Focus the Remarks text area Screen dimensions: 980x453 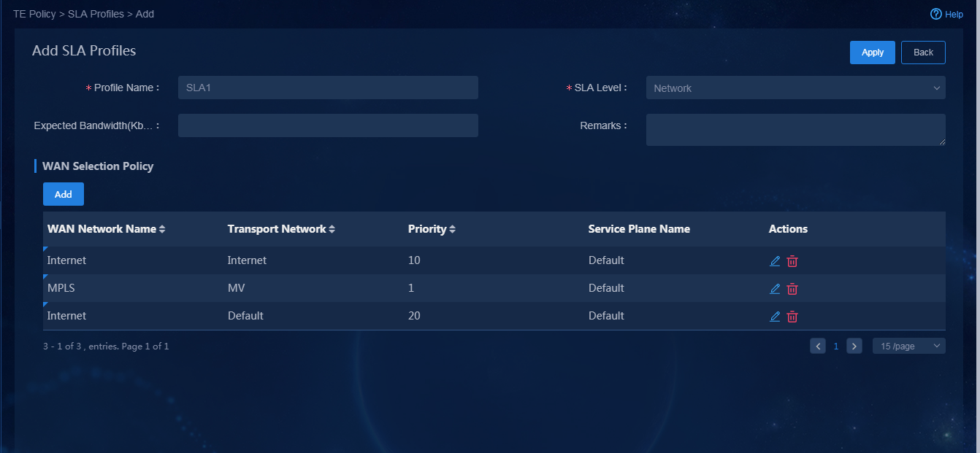(796, 129)
